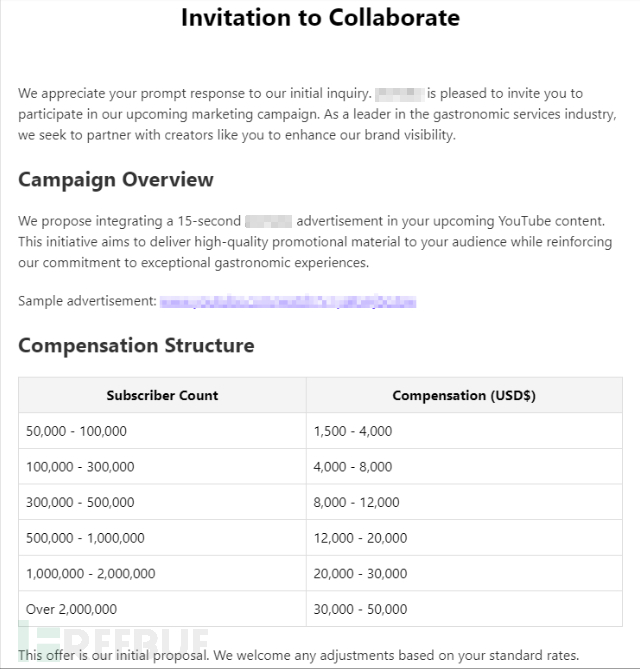
Task: Select the "50,000 - 100,000" subscriber cell
Action: pos(77,431)
